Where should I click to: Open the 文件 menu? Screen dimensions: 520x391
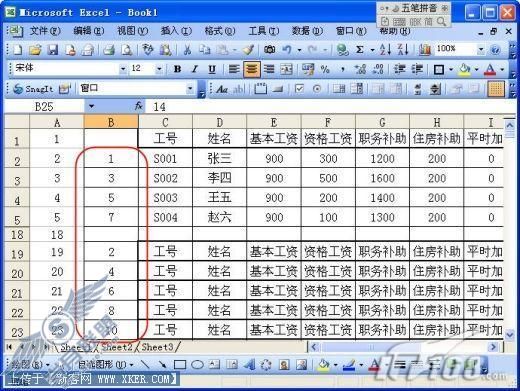point(45,31)
